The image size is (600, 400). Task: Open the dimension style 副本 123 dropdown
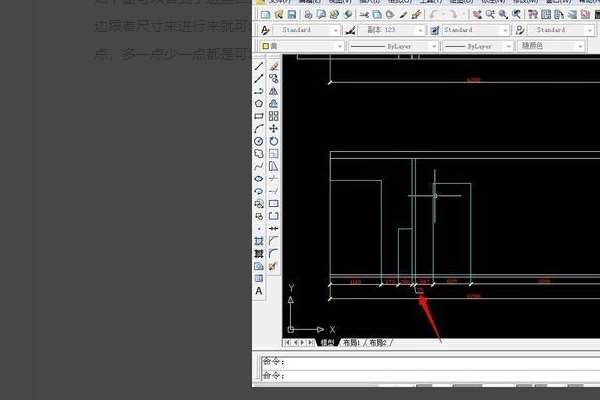391,30
